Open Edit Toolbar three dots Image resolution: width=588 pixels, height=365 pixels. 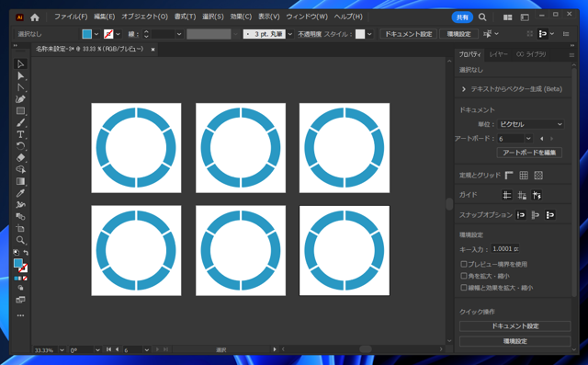[20, 315]
